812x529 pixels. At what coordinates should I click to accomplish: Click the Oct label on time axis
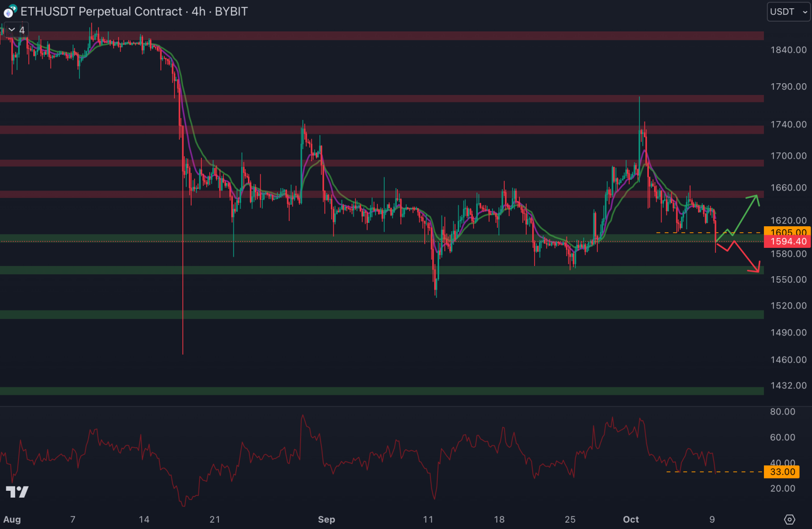pyautogui.click(x=631, y=520)
